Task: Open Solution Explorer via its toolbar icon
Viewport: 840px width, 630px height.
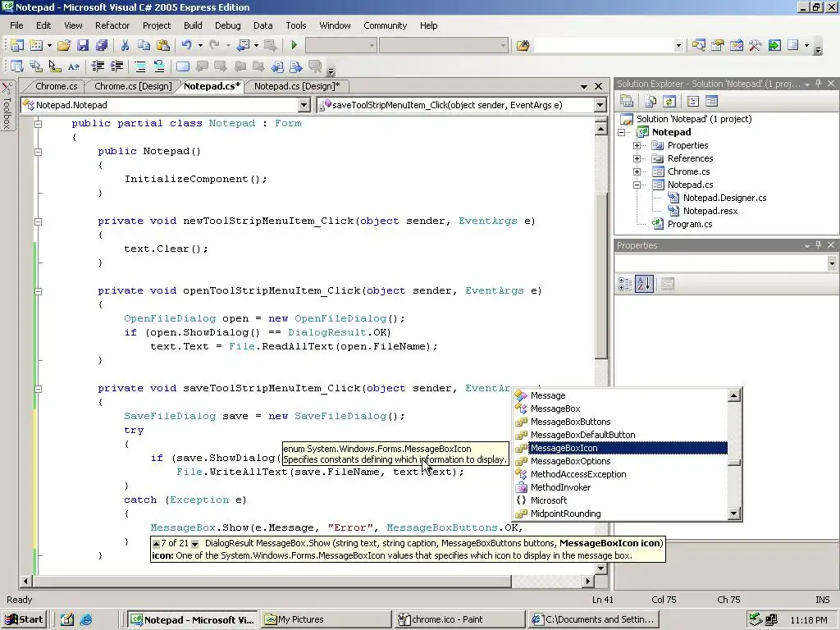Action: pos(698,46)
